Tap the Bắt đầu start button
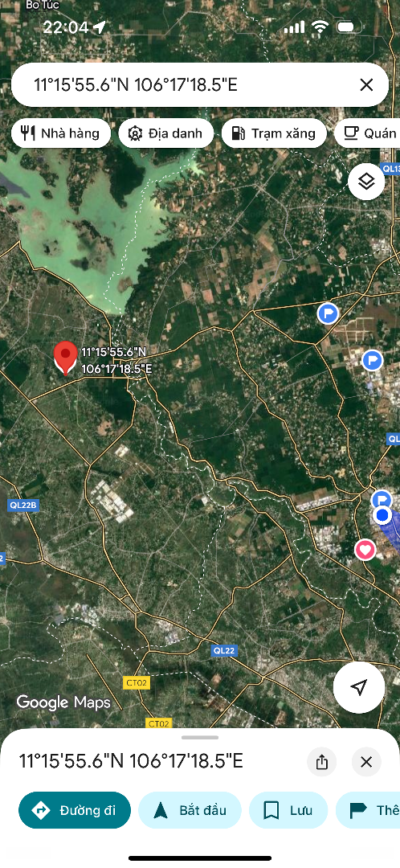The image size is (400, 868). 190,810
